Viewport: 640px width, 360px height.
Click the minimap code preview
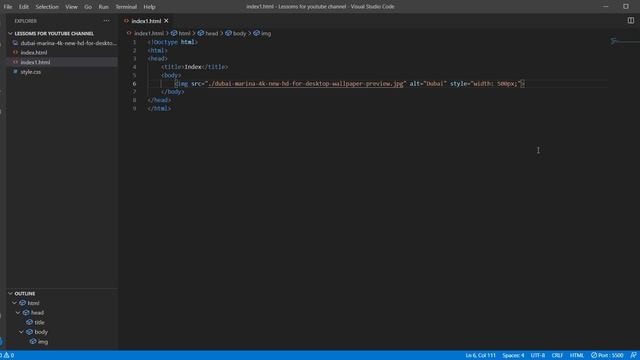coord(624,41)
